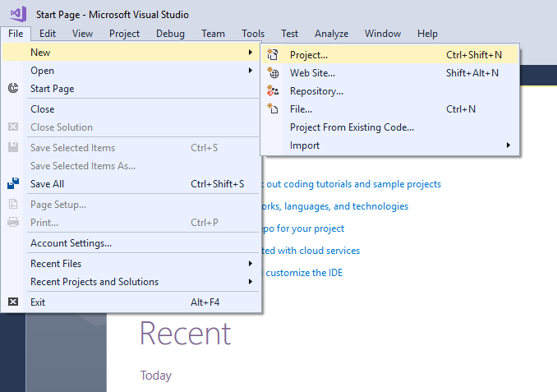
Task: Click the Repository icon in New submenu
Action: 273,91
